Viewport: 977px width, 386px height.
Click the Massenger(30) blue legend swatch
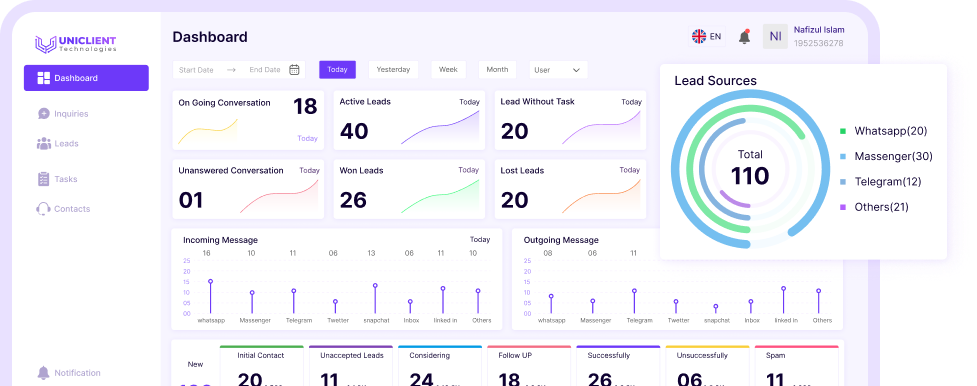(843, 157)
